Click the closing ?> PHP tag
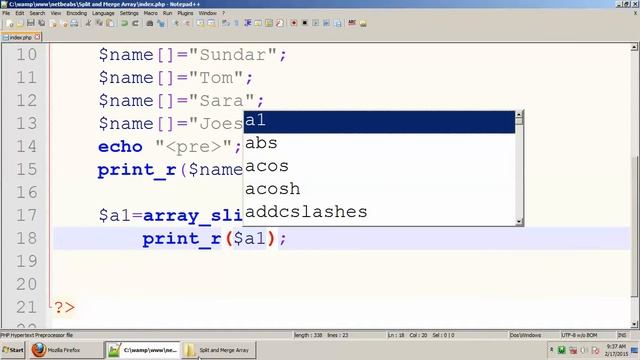This screenshot has height=360, width=640. [64, 307]
